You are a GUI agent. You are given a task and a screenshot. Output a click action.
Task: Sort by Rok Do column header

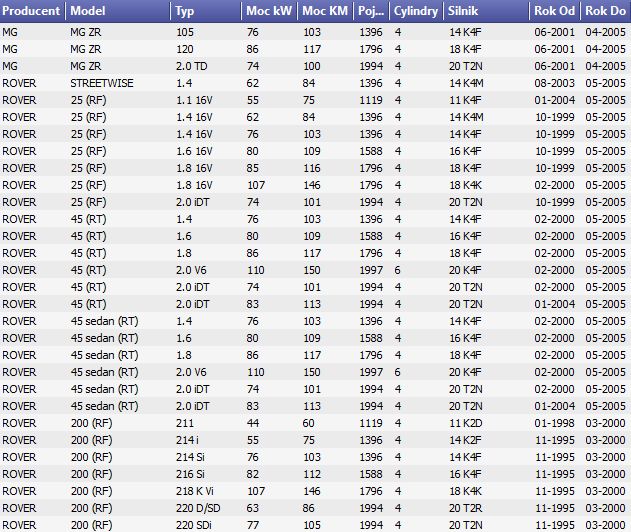(606, 11)
